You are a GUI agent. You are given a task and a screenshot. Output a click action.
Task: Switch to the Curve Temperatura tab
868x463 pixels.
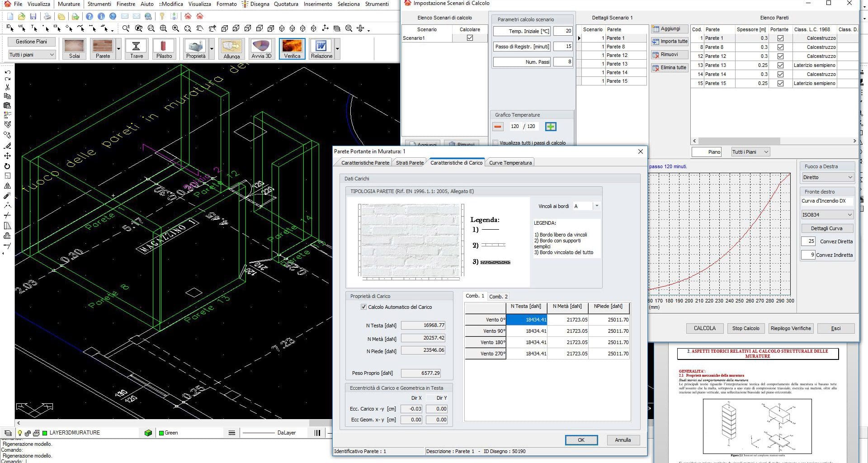[x=509, y=162]
